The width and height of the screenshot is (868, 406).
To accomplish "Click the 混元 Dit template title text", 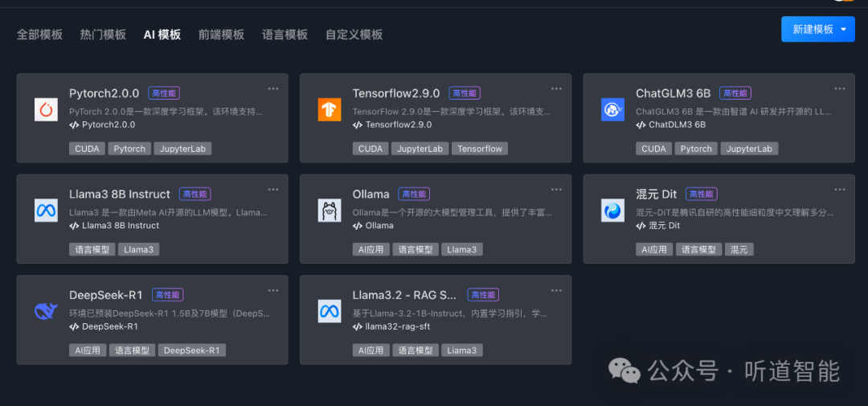I will point(657,194).
